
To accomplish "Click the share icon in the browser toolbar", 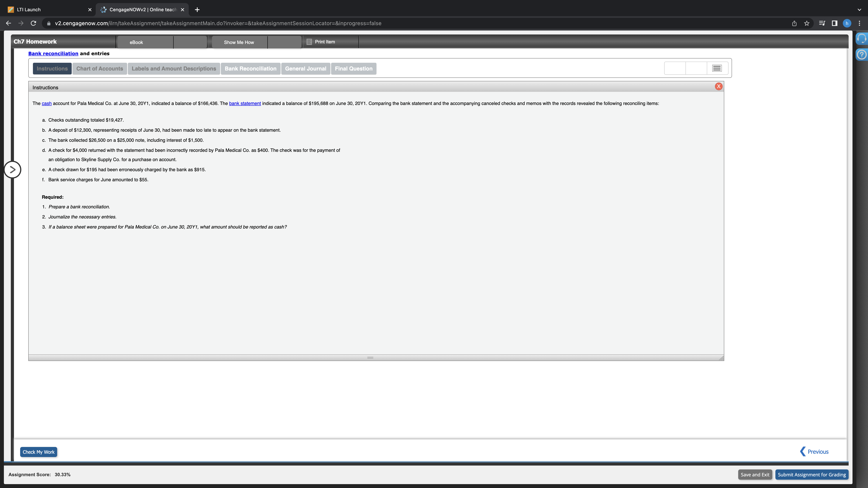I will tap(794, 23).
